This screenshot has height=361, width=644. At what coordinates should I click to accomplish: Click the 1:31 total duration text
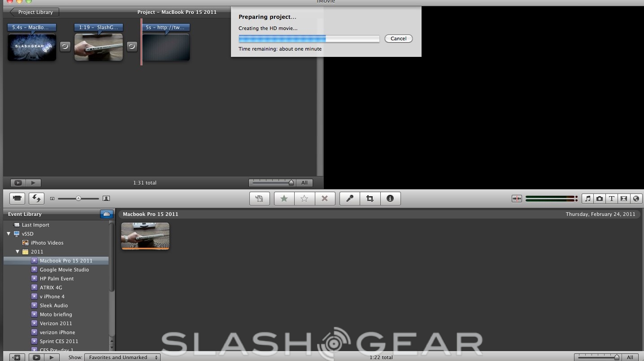pos(145,183)
